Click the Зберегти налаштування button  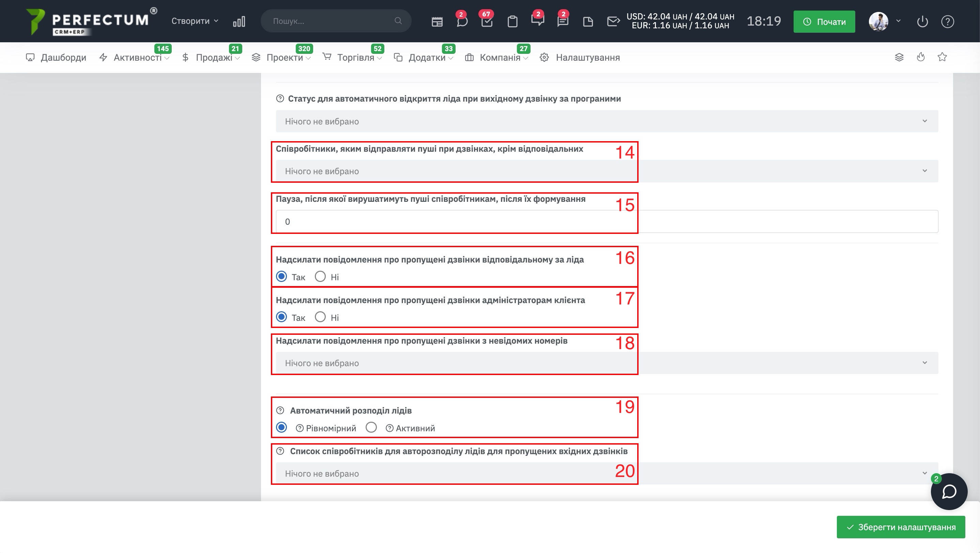(901, 527)
